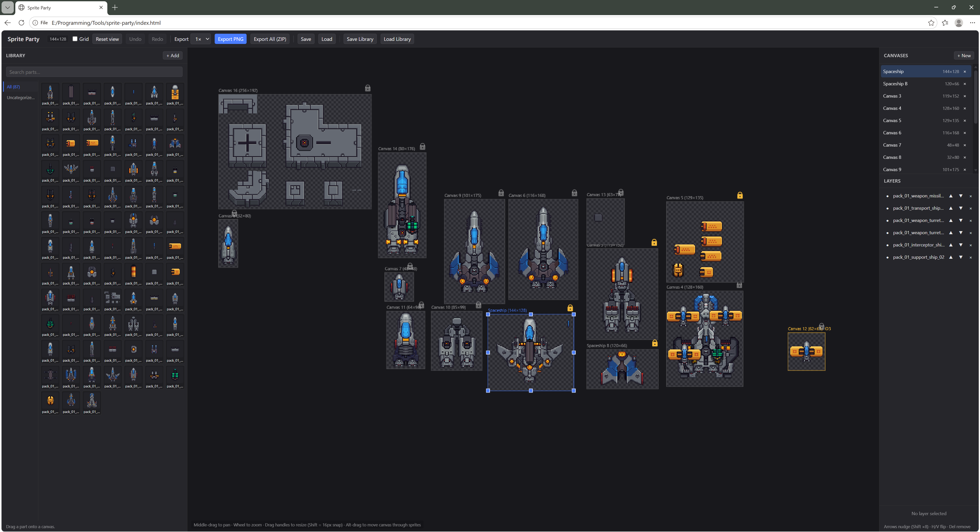Select the Uncategorized library category

20,97
